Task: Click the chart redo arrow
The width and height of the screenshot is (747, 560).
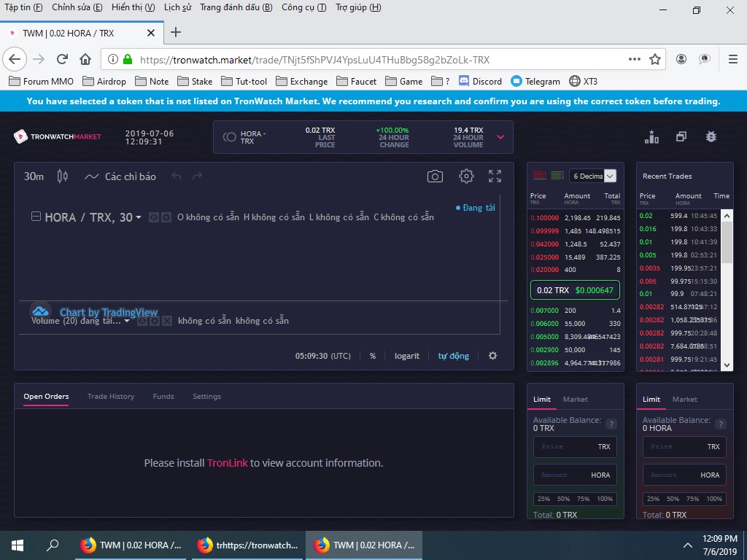Action: click(x=197, y=176)
